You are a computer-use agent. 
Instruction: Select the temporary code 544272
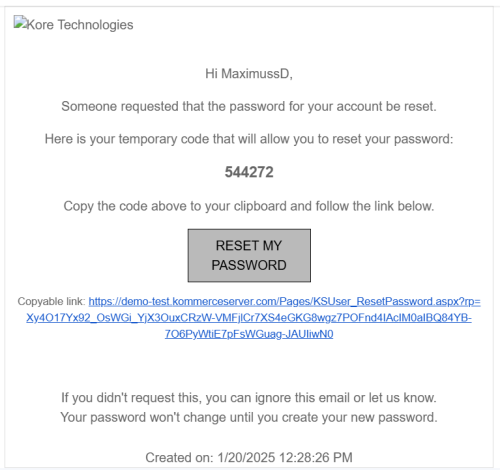tap(249, 172)
